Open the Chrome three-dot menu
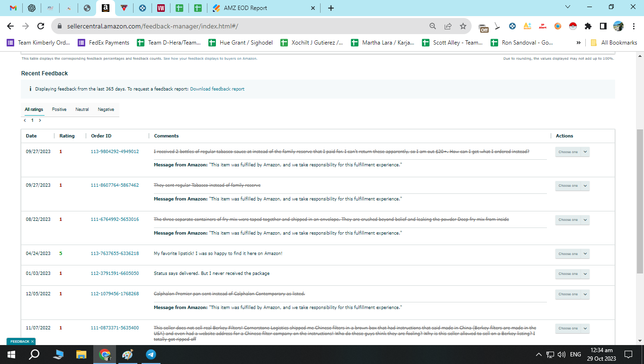The image size is (644, 364). (634, 26)
